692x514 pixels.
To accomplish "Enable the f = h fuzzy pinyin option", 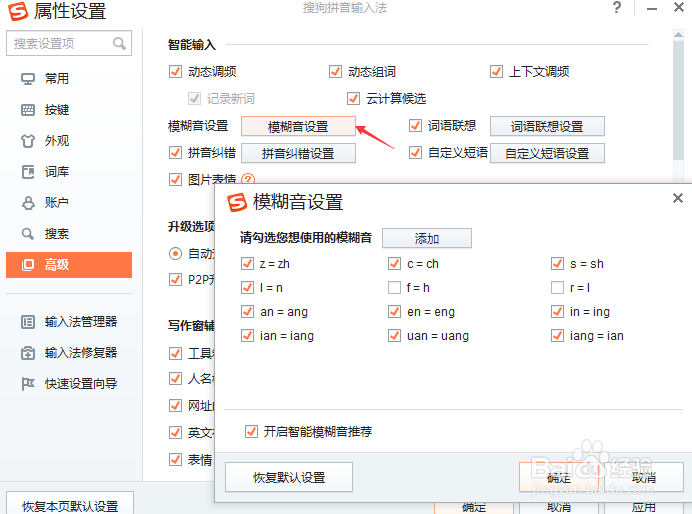I will pyautogui.click(x=394, y=288).
